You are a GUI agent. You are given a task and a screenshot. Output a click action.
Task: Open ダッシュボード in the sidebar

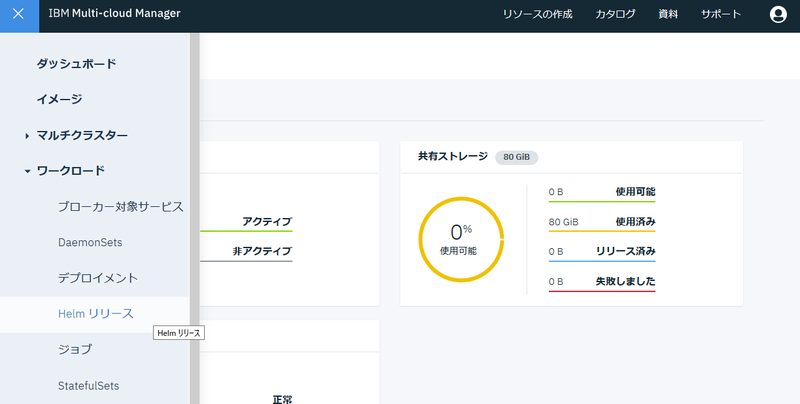(x=77, y=64)
